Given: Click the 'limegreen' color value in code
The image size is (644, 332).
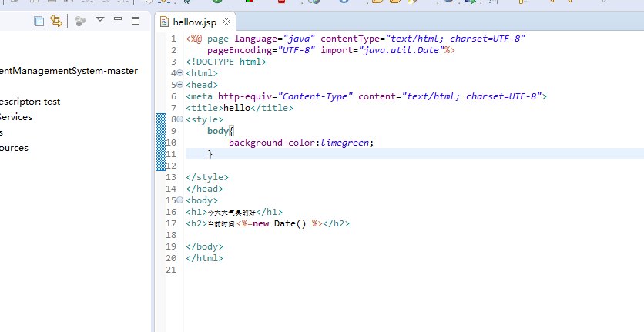Looking at the screenshot, I should (344, 143).
